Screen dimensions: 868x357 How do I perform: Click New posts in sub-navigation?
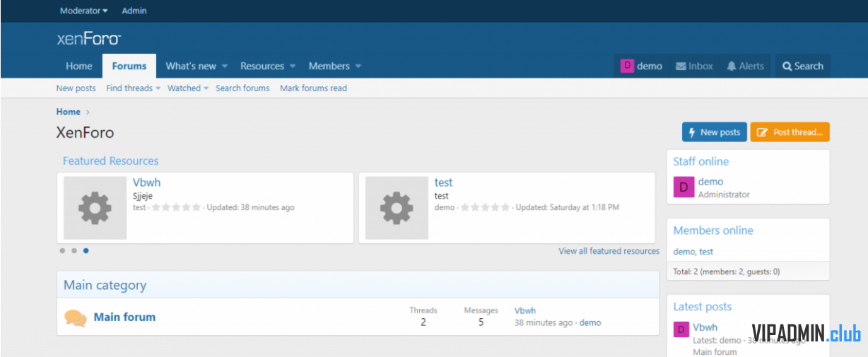[x=76, y=88]
